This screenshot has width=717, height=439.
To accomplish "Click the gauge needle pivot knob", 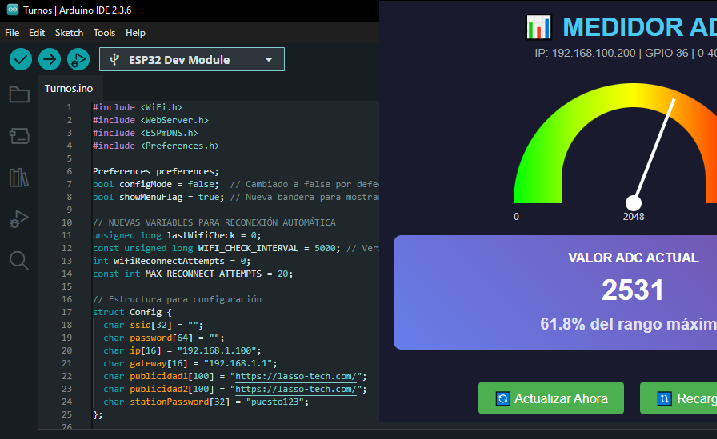I will 634,203.
